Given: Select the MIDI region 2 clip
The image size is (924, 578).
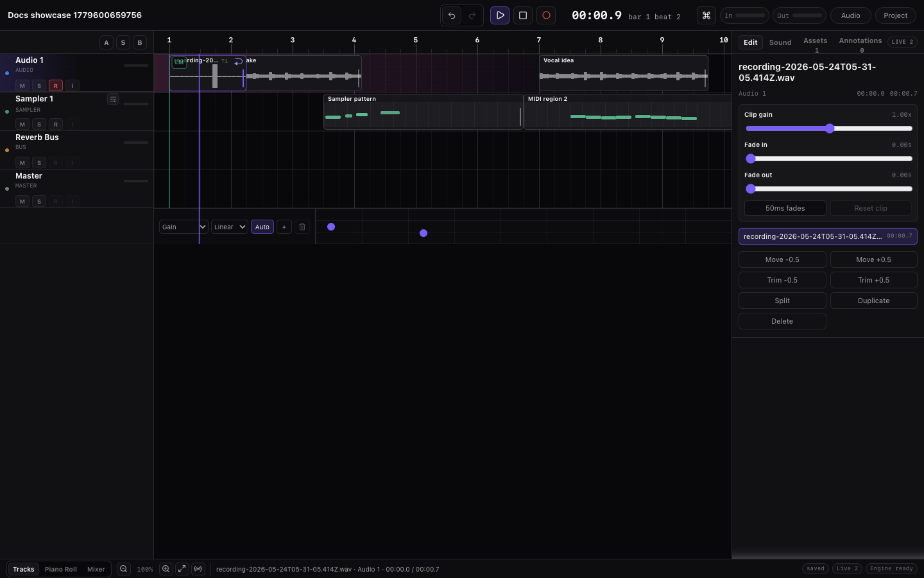Looking at the screenshot, I should click(x=628, y=112).
